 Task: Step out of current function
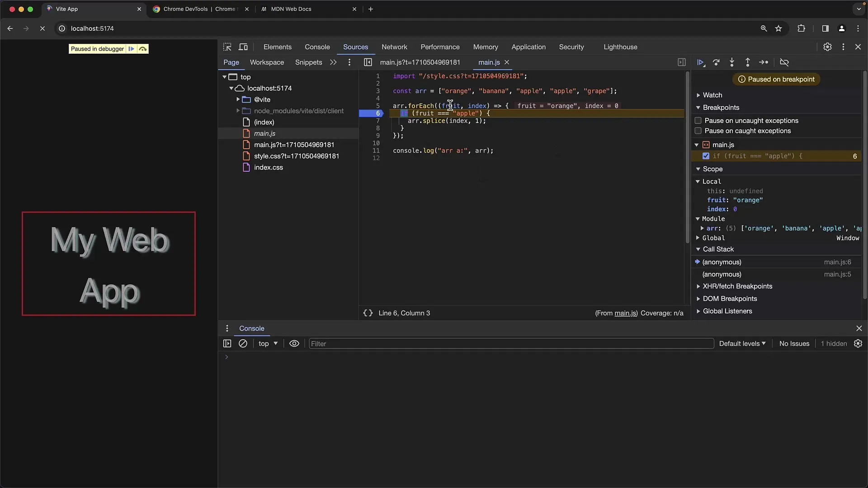pos(748,62)
